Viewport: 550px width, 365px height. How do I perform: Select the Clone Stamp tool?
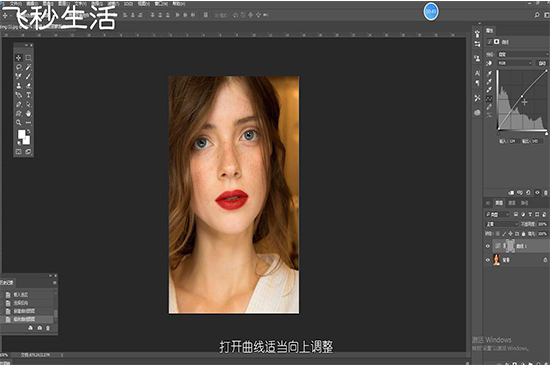click(19, 86)
